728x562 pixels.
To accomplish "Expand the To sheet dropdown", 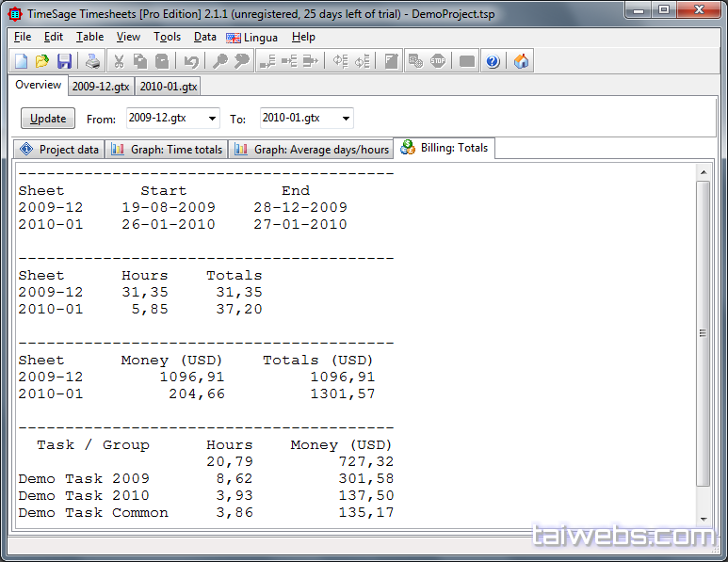I will tap(346, 119).
